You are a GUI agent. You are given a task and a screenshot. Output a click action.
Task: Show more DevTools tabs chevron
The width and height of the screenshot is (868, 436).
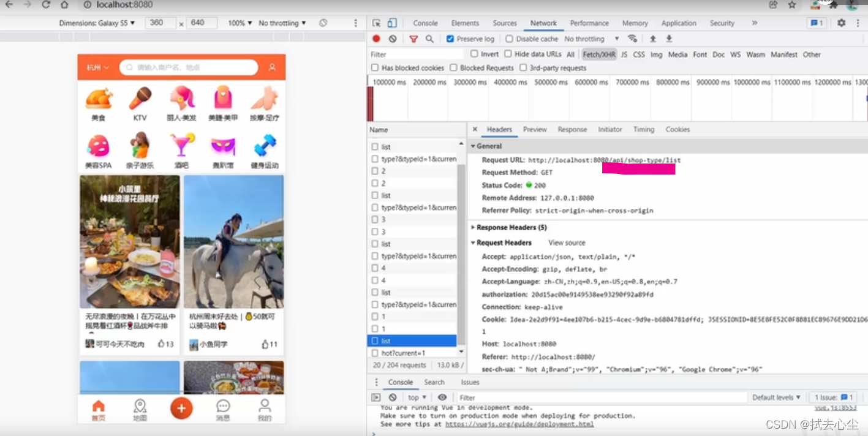click(x=754, y=23)
